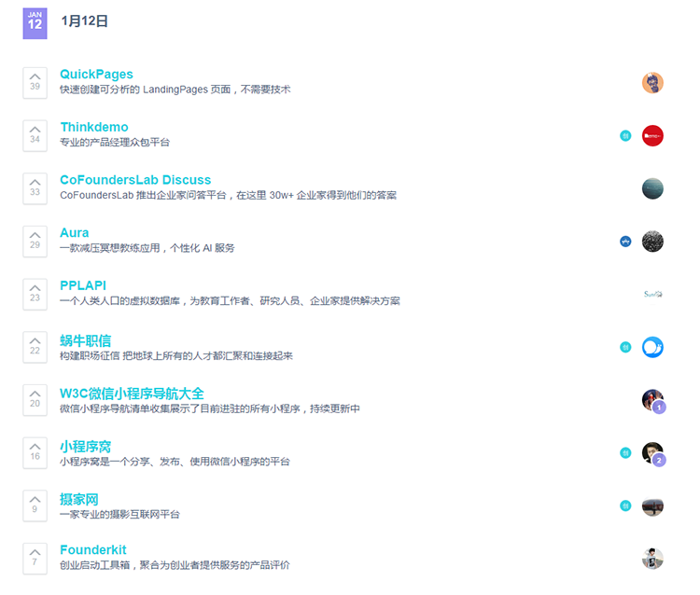Open the PPLAPI product link
This screenshot has height=595, width=700.
point(83,285)
